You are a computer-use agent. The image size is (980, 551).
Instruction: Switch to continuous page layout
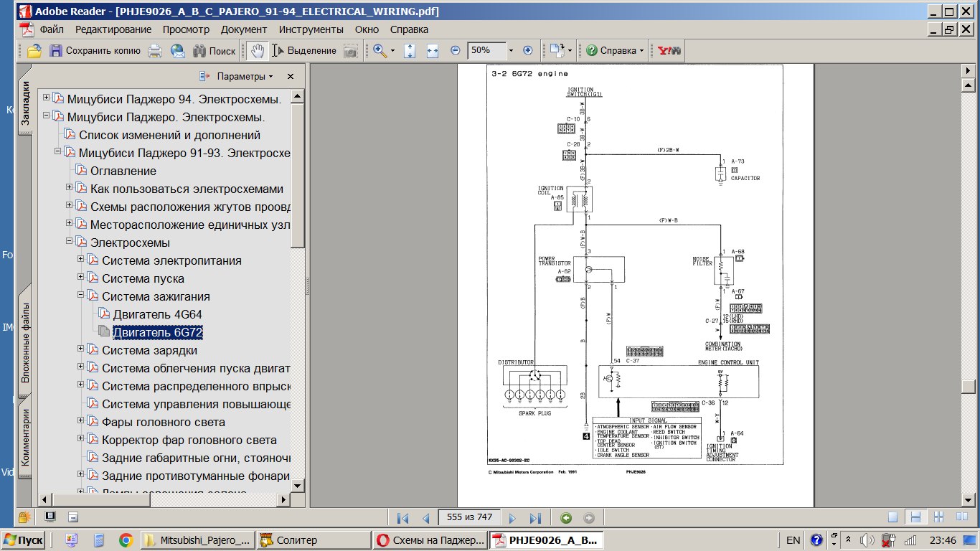click(915, 517)
